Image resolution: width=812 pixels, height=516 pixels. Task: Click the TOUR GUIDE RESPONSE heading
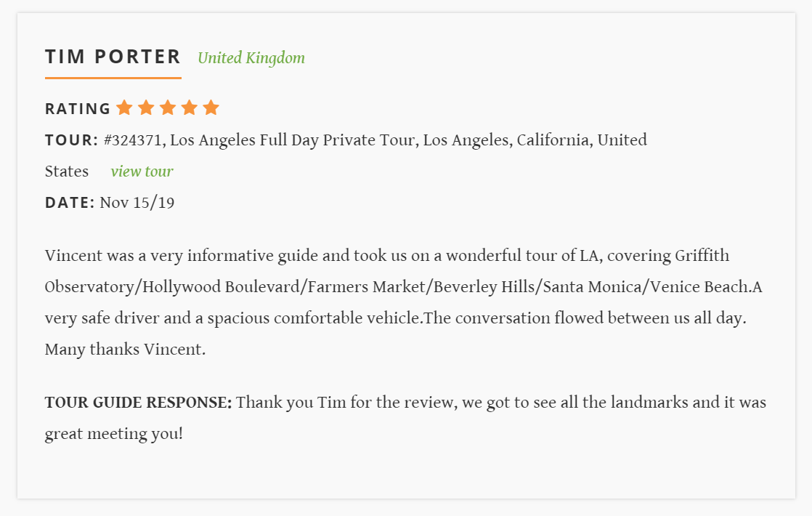click(138, 403)
